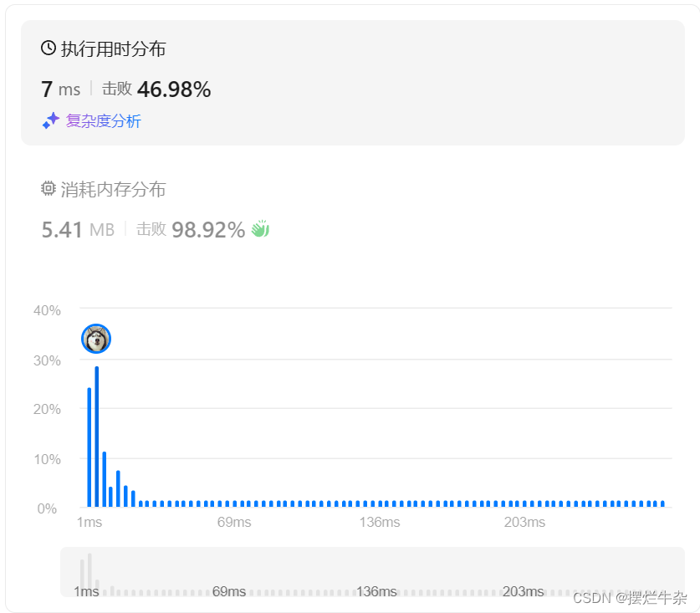Click the green clapping hands icon
700x613 pixels.
click(260, 228)
